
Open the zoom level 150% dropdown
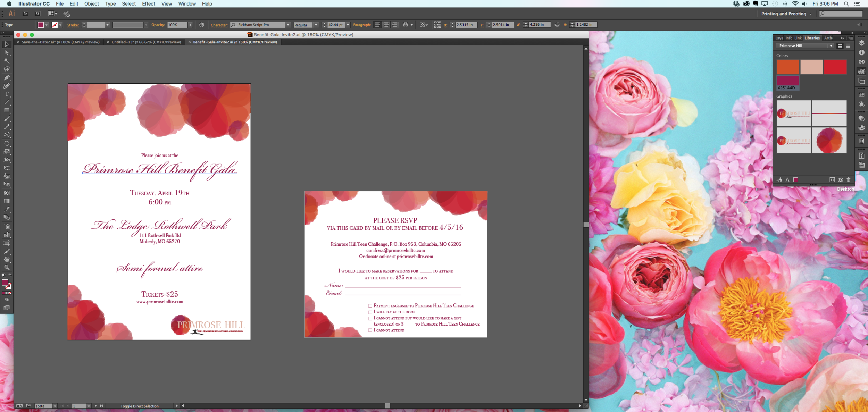(x=55, y=406)
